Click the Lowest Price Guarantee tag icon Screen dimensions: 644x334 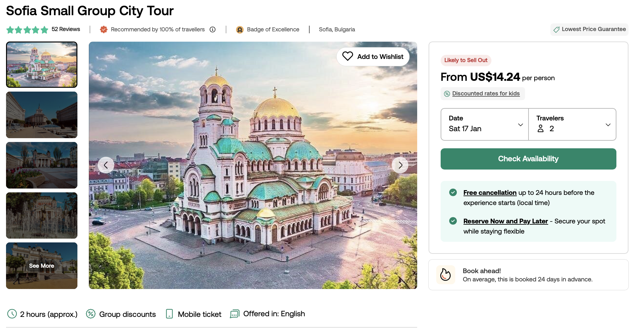pyautogui.click(x=556, y=29)
